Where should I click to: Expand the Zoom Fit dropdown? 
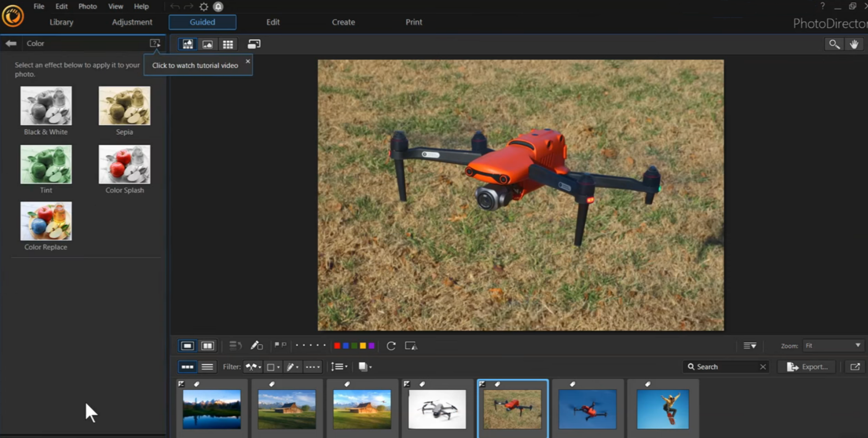point(857,346)
